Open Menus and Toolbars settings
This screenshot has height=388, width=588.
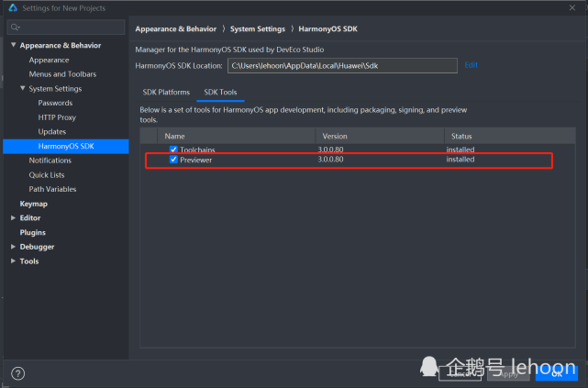click(x=62, y=74)
